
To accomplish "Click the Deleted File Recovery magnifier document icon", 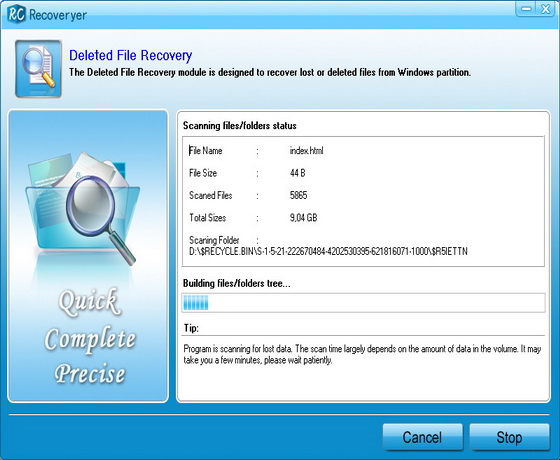I will [x=39, y=69].
